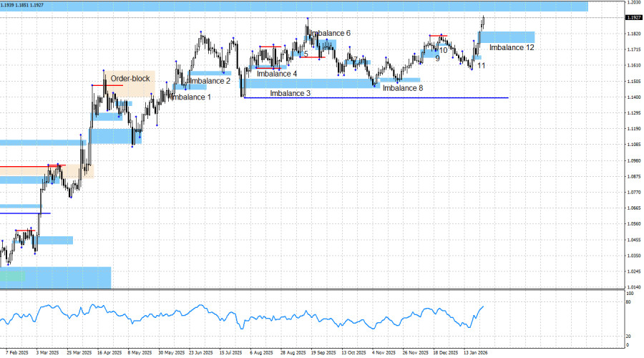644x358 pixels.
Task: Click the '6 Aug 2025' date label
Action: point(262,353)
